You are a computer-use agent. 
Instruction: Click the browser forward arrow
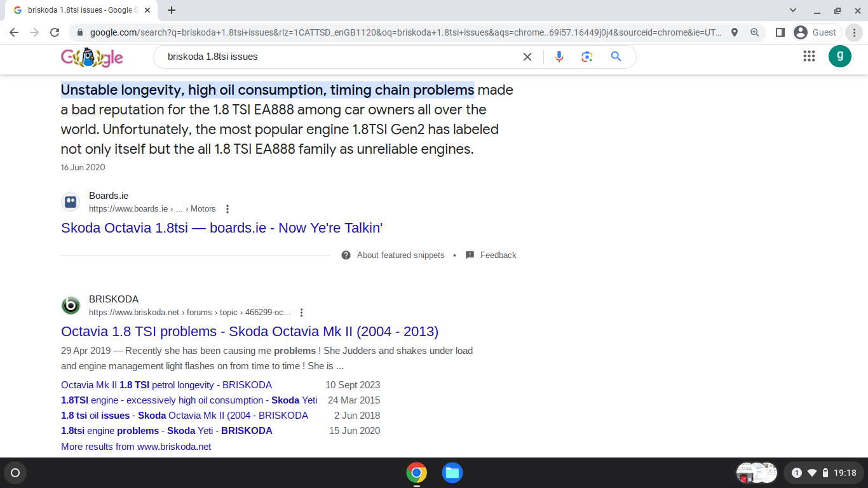pos(34,32)
